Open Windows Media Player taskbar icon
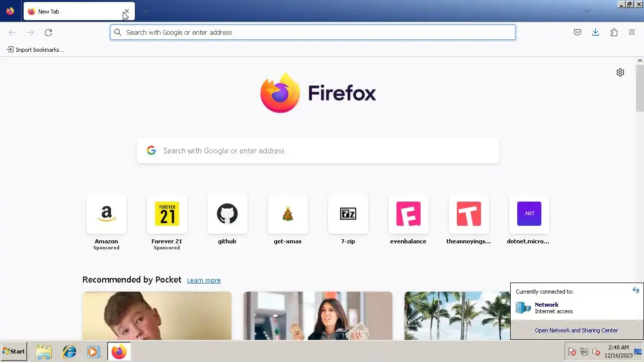The height and width of the screenshot is (362, 644). (x=93, y=352)
